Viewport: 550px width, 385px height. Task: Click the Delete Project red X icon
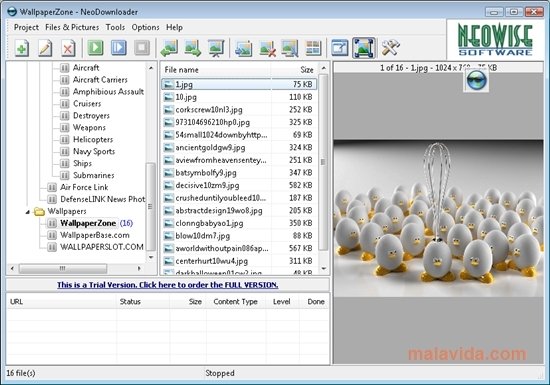tap(68, 48)
